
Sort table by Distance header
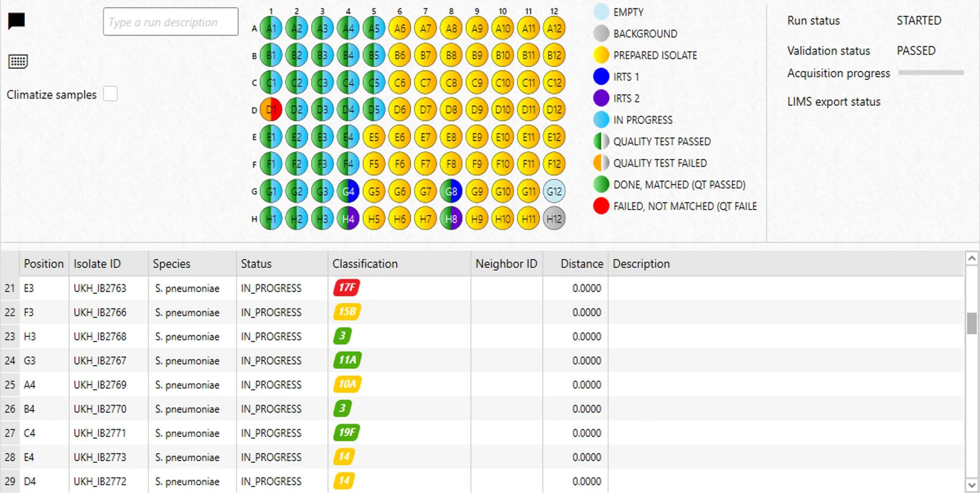575,264
